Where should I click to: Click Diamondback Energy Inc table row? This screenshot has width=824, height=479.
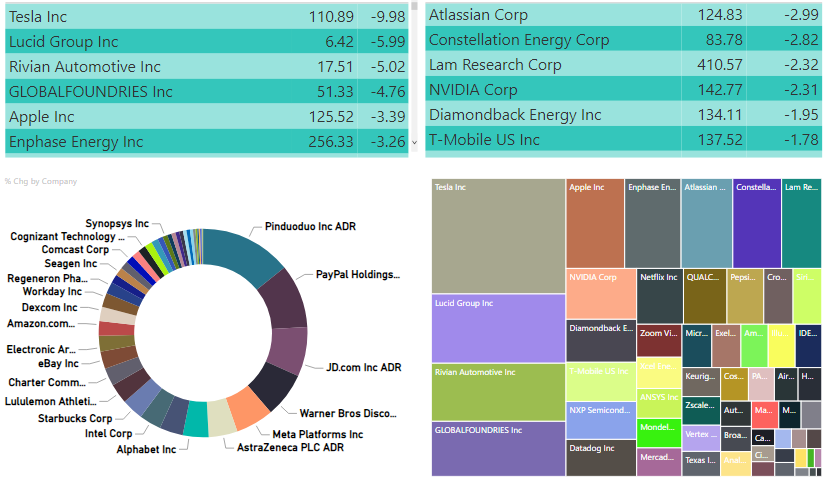point(623,115)
